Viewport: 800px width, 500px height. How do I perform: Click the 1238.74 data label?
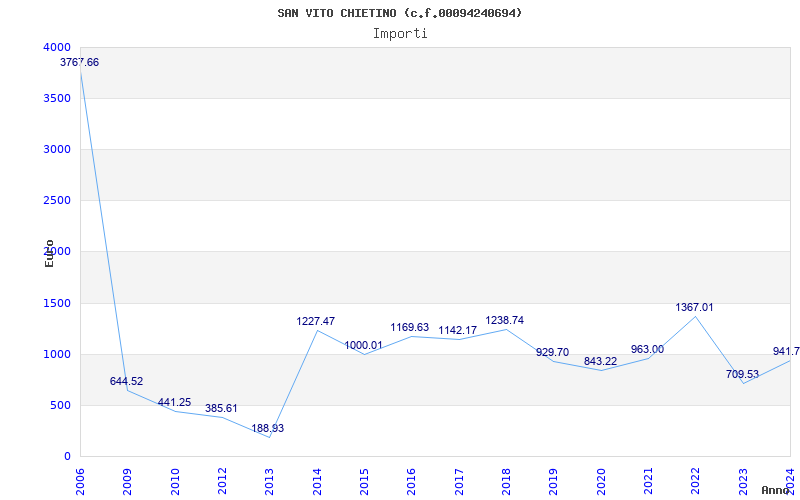505,320
